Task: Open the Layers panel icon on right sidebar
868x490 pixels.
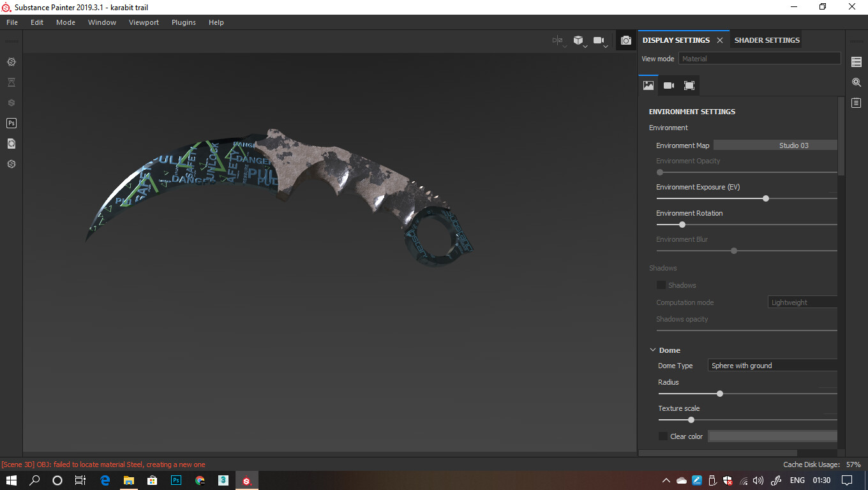Action: point(856,61)
